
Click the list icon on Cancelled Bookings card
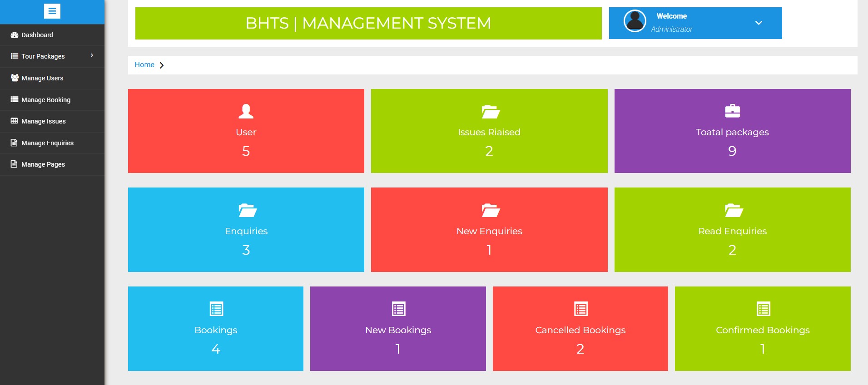point(580,309)
